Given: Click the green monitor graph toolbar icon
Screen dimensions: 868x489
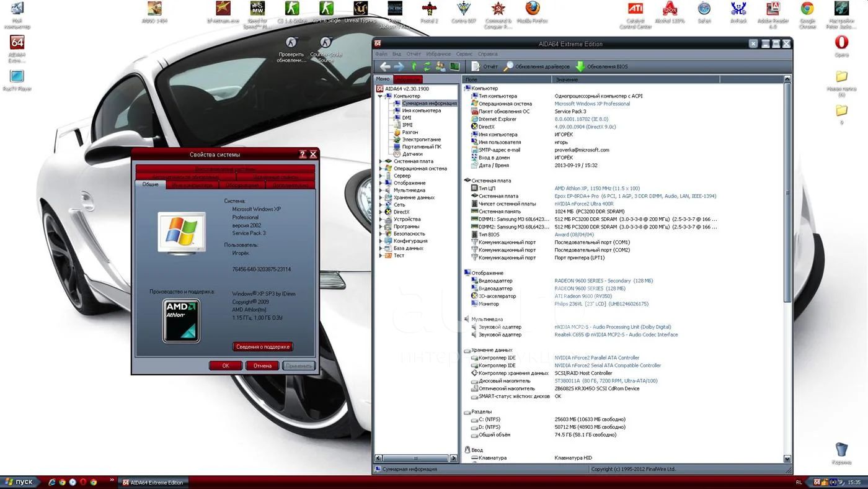Looking at the screenshot, I should point(454,66).
